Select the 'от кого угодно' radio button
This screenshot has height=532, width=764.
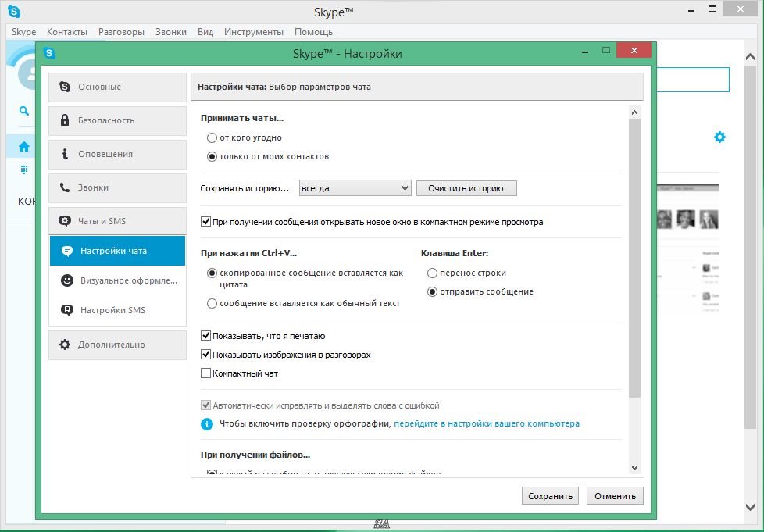click(212, 137)
